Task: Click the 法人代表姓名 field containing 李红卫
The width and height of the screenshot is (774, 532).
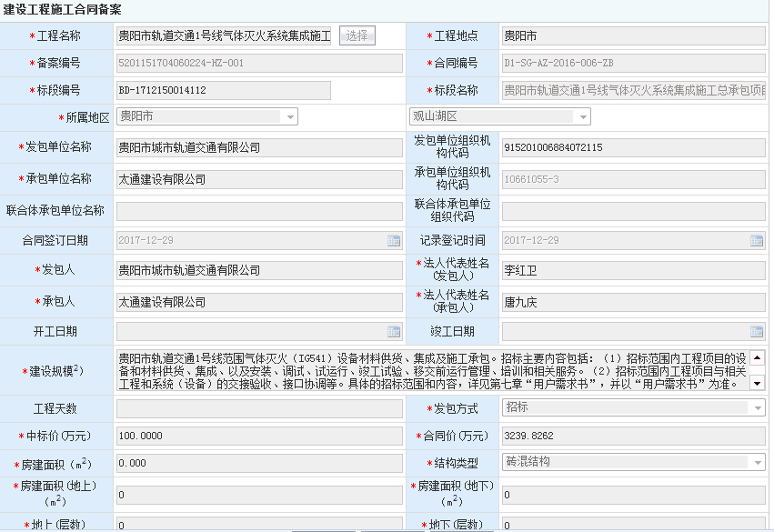Action: coord(633,270)
